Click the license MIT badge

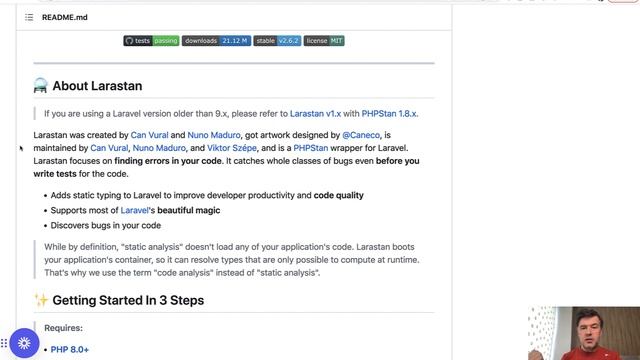point(324,41)
